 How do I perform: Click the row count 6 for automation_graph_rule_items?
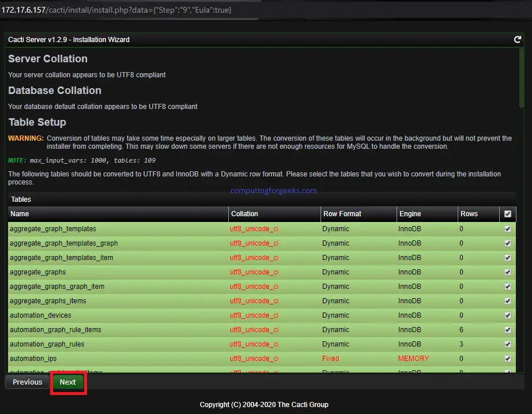point(461,330)
